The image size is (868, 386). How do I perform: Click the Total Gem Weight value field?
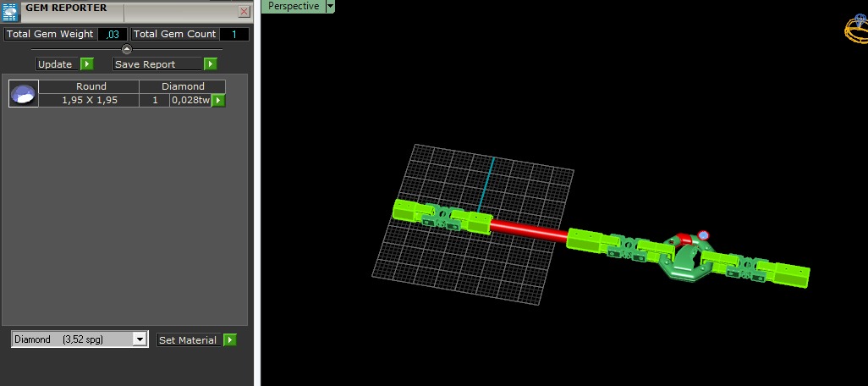pyautogui.click(x=113, y=35)
